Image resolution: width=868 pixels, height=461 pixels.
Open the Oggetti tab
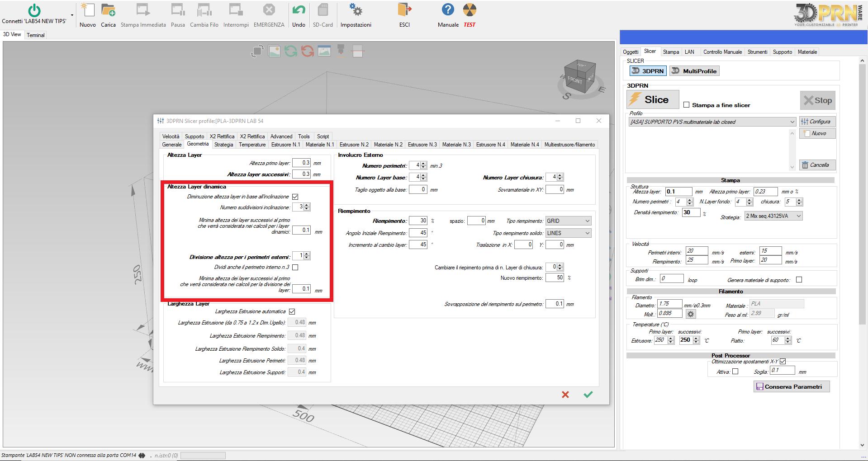(631, 52)
